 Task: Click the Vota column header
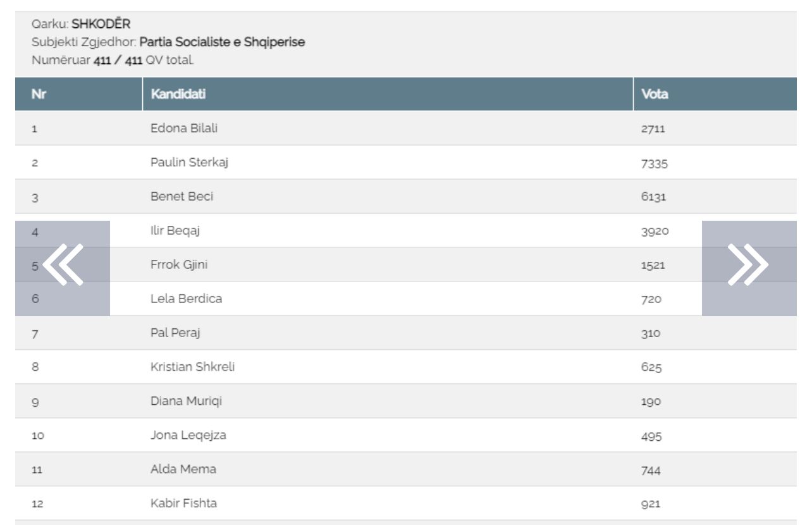tap(655, 94)
